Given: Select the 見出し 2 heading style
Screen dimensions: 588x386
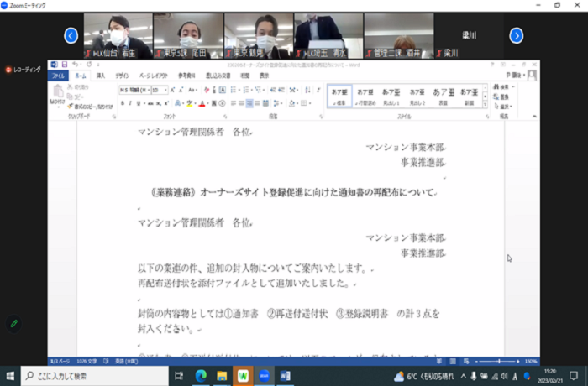Looking at the screenshot, I should pos(417,96).
